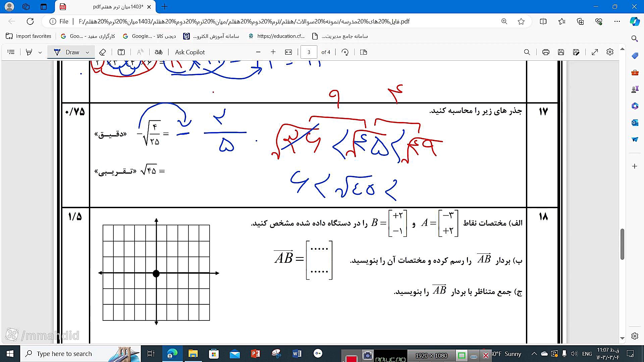The width and height of the screenshot is (644, 362).
Task: Open the Settings and more menu
Action: 617,21
